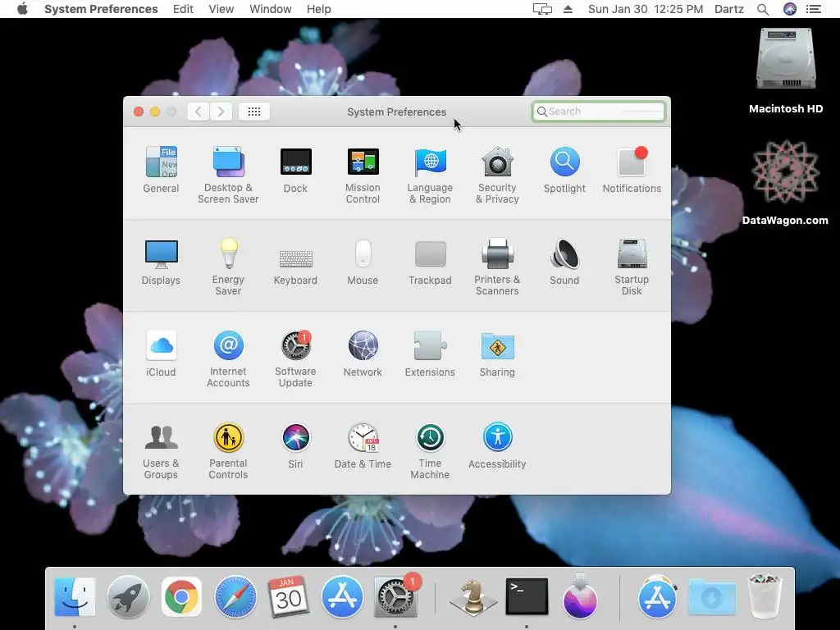Viewport: 840px width, 630px height.
Task: Open Terminal from the Dock
Action: pos(527,597)
